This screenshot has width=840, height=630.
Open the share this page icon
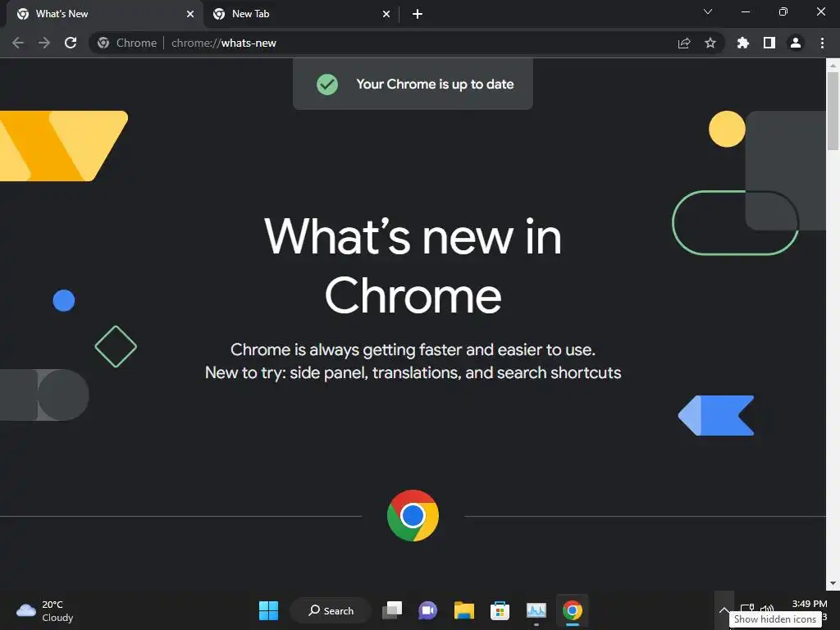point(684,43)
